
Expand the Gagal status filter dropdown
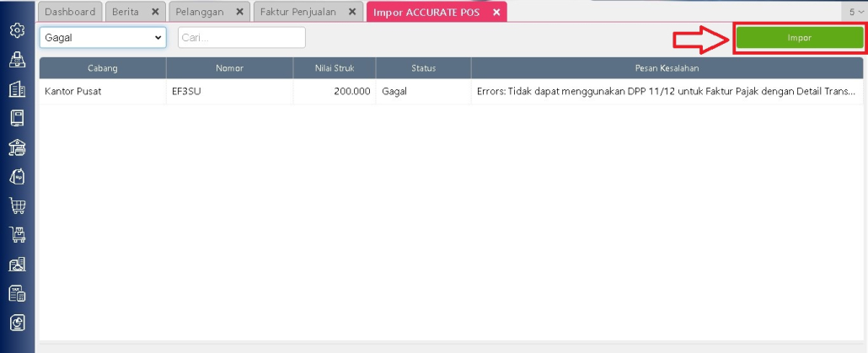point(103,38)
